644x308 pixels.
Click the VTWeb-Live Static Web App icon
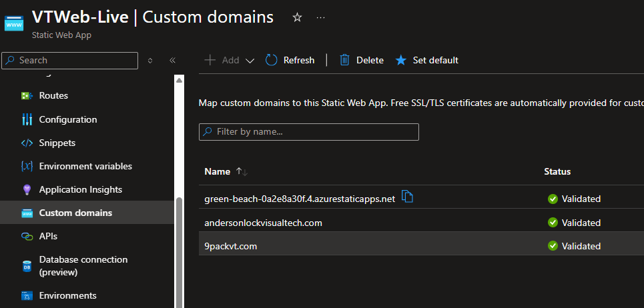pos(15,23)
